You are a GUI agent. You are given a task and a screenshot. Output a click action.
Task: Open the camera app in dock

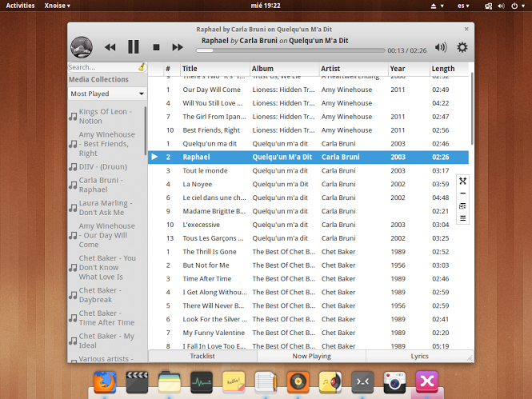[394, 382]
